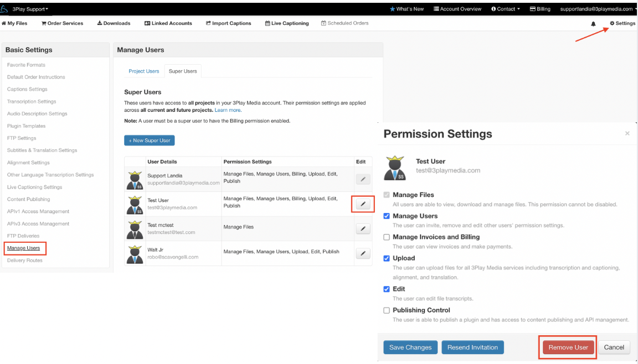Click Test mctest's avatar icon in table
Image resolution: width=638 pixels, height=364 pixels.
pyautogui.click(x=135, y=230)
